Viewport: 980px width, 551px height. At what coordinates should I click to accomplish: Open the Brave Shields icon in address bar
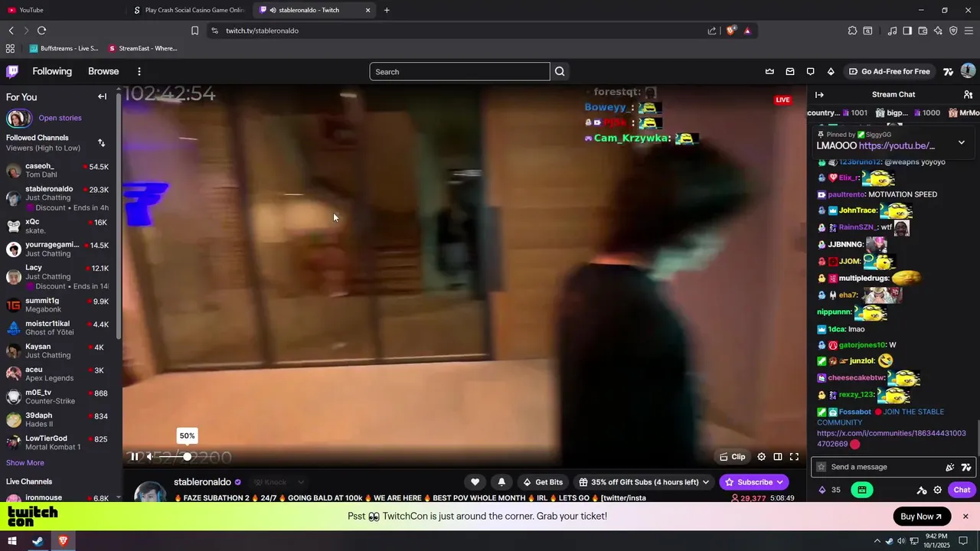[731, 31]
